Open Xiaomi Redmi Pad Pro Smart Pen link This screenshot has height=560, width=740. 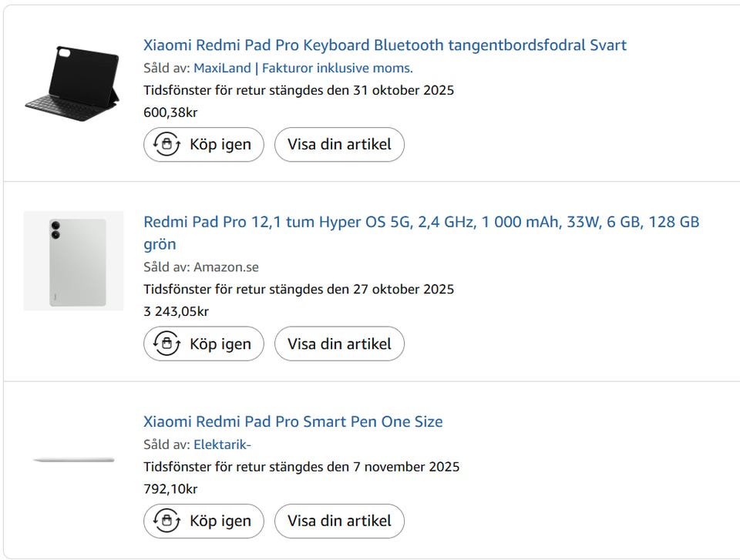pyautogui.click(x=293, y=421)
